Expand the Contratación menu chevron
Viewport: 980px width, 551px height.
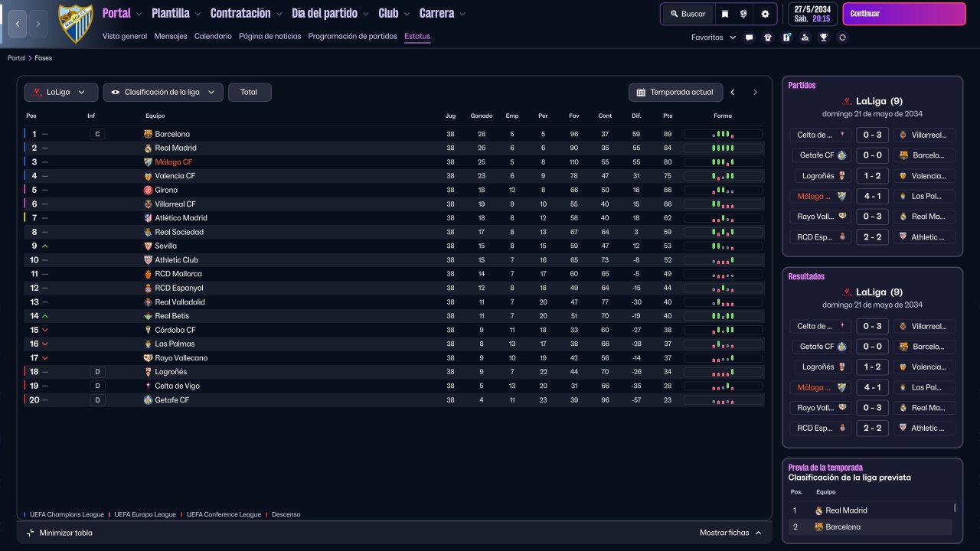[x=280, y=14]
